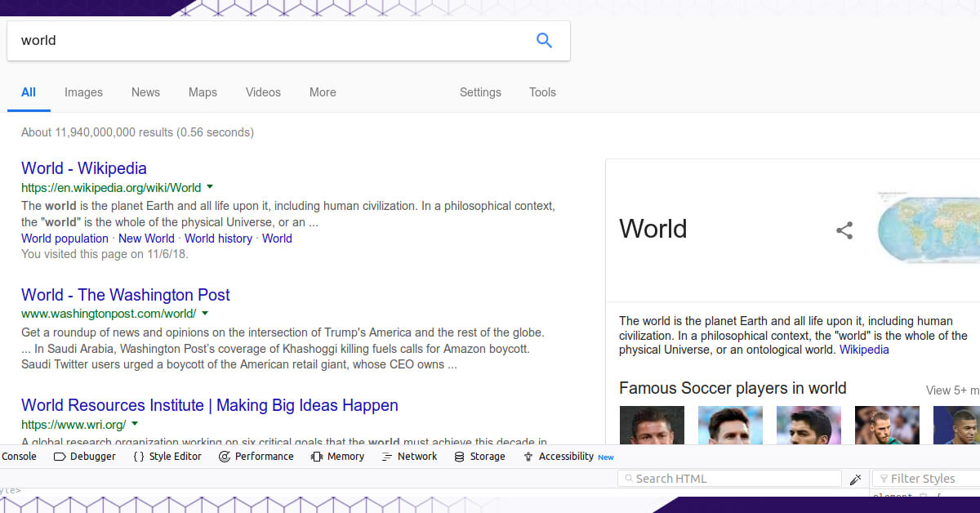The width and height of the screenshot is (980, 513).
Task: Open the standalone World sitelink after World history
Action: point(277,239)
